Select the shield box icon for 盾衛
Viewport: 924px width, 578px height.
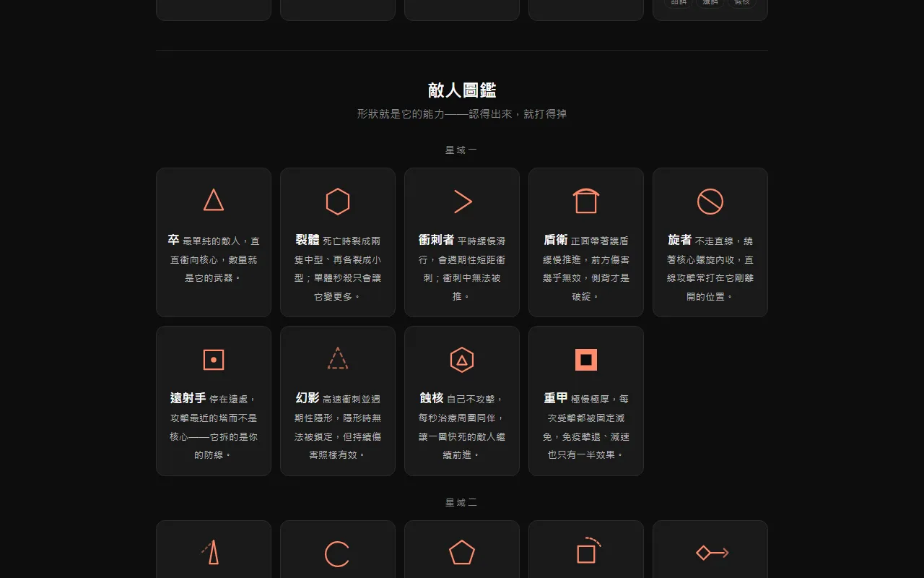(586, 201)
